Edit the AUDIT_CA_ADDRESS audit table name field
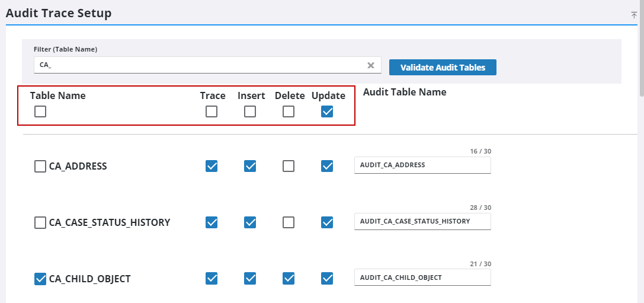 [x=422, y=165]
